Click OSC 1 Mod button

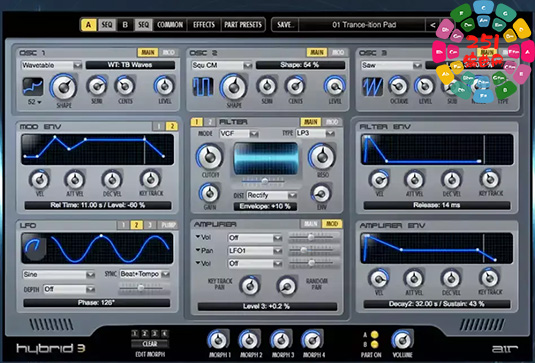169,52
